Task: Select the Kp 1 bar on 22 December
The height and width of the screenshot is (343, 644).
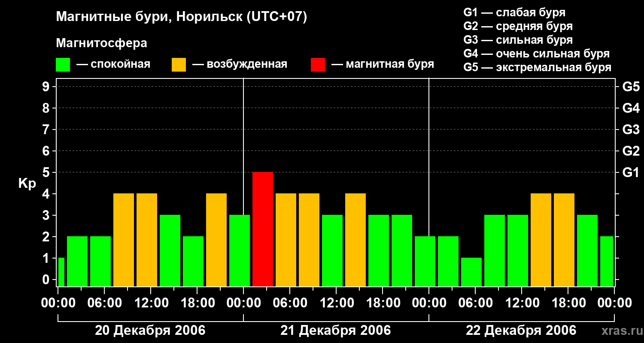Action: tap(471, 272)
